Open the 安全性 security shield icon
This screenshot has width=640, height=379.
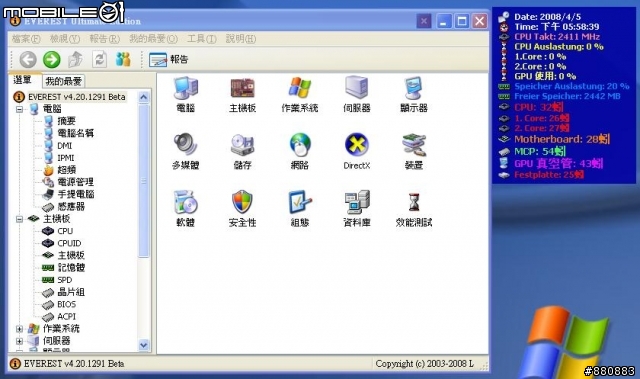click(x=242, y=208)
